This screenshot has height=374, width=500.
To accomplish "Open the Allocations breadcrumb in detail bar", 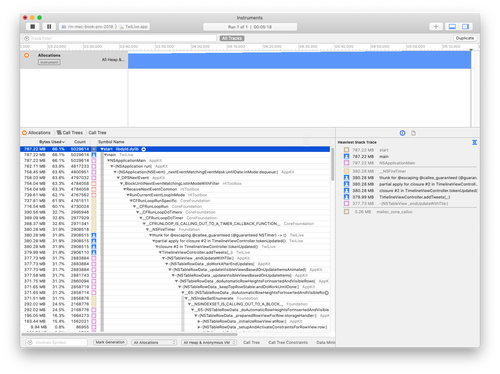I will (x=36, y=133).
